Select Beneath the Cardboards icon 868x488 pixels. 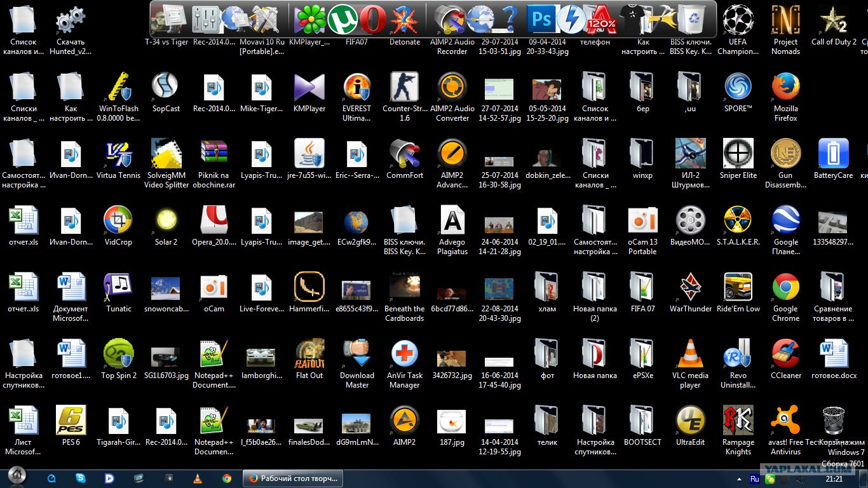(405, 297)
